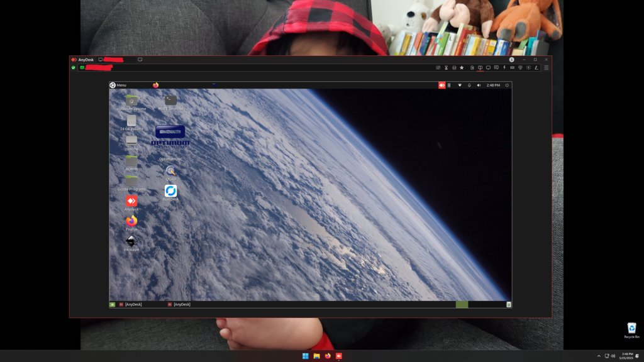Click the AnyDesk tray icon in remote panel

tap(441, 85)
